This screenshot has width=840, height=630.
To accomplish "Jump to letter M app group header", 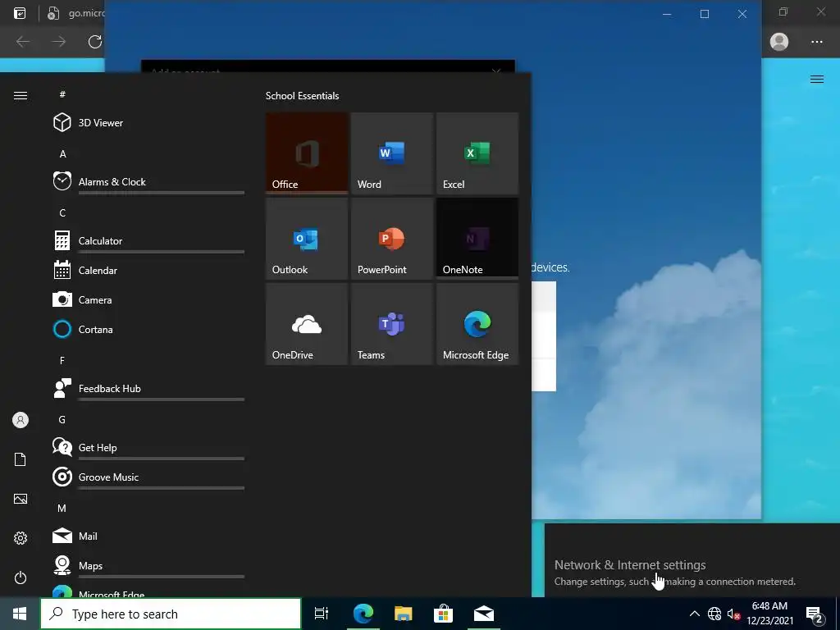I will pos(62,508).
